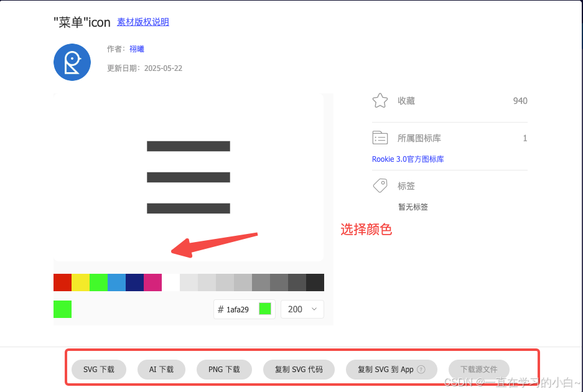Select the magenta color swatch
The image size is (583, 392).
point(153,282)
